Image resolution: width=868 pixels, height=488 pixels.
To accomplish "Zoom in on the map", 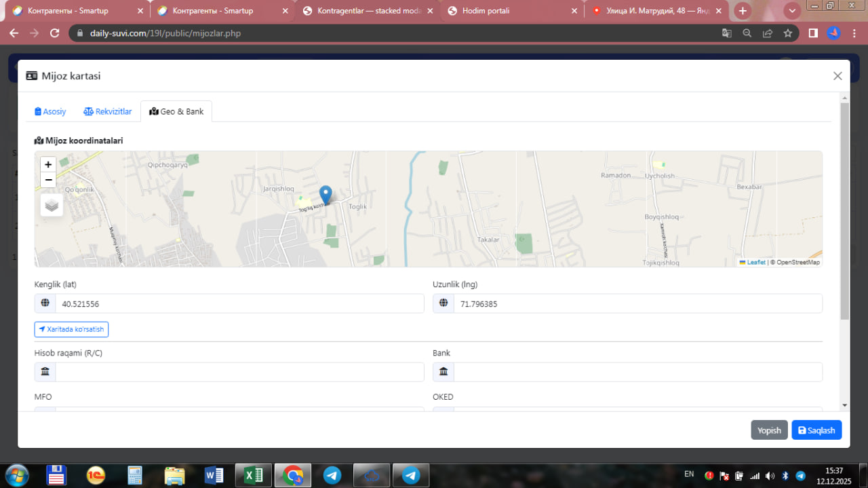I will tap(48, 164).
